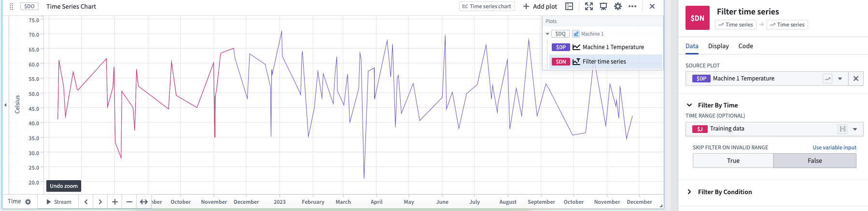Open source plot dropdown arrow

[x=840, y=79]
